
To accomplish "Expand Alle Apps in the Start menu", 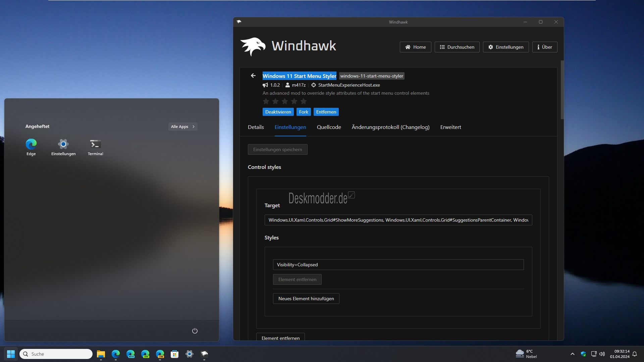I will click(183, 127).
